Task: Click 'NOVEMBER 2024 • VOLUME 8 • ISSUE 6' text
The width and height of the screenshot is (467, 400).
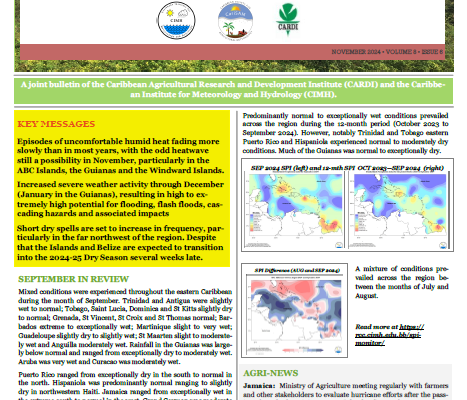Action: 387,52
